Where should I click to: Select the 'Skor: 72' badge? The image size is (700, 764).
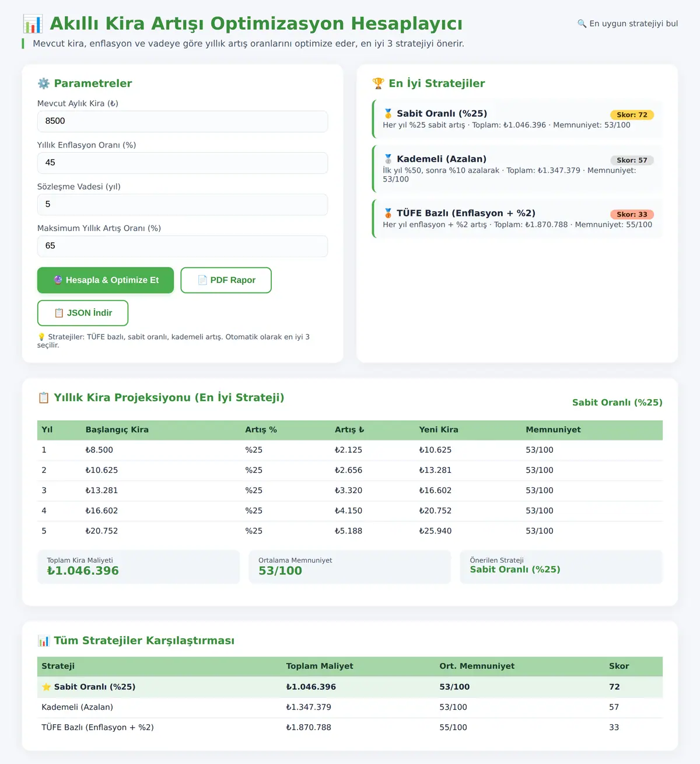632,115
